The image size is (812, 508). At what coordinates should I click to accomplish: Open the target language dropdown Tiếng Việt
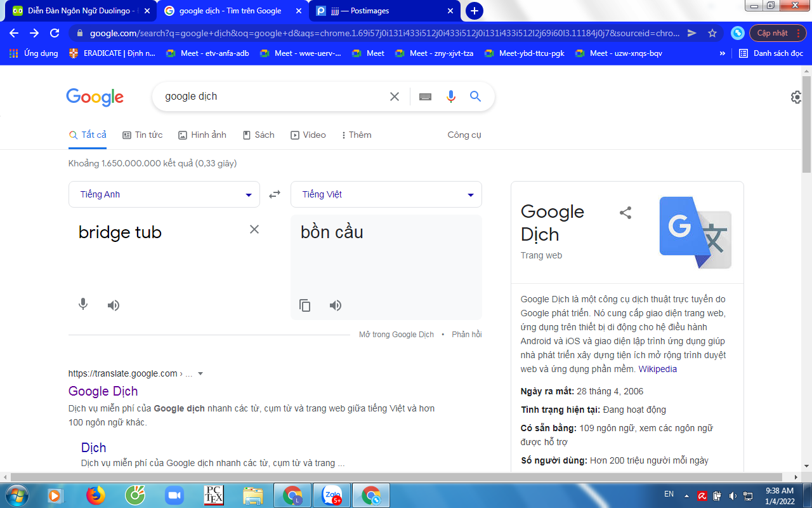point(386,194)
